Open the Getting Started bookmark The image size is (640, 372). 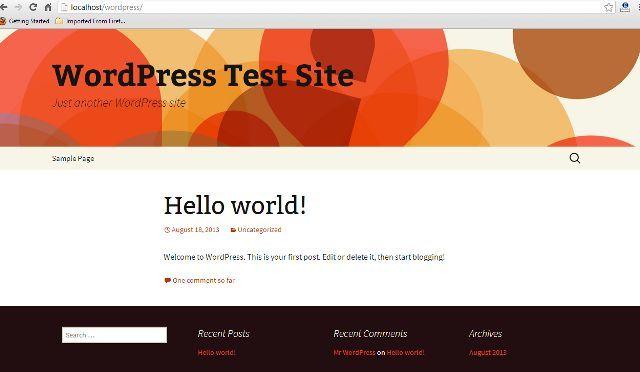pos(25,21)
